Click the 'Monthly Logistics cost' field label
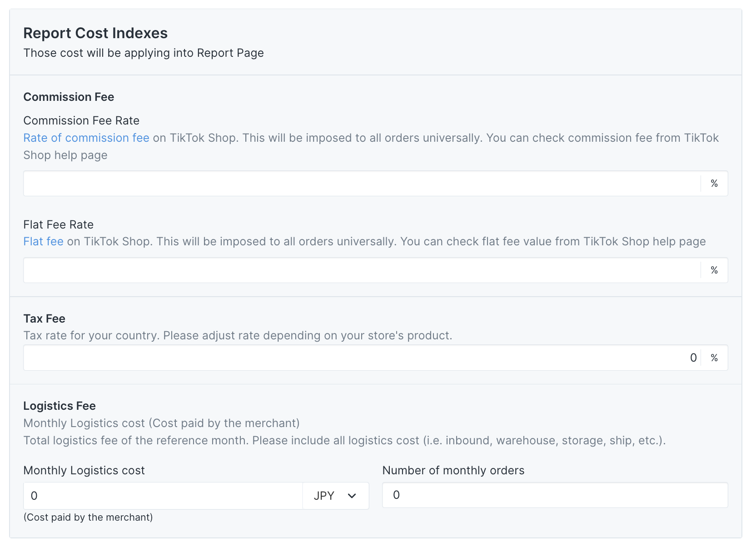The width and height of the screenshot is (756, 547). pos(84,470)
